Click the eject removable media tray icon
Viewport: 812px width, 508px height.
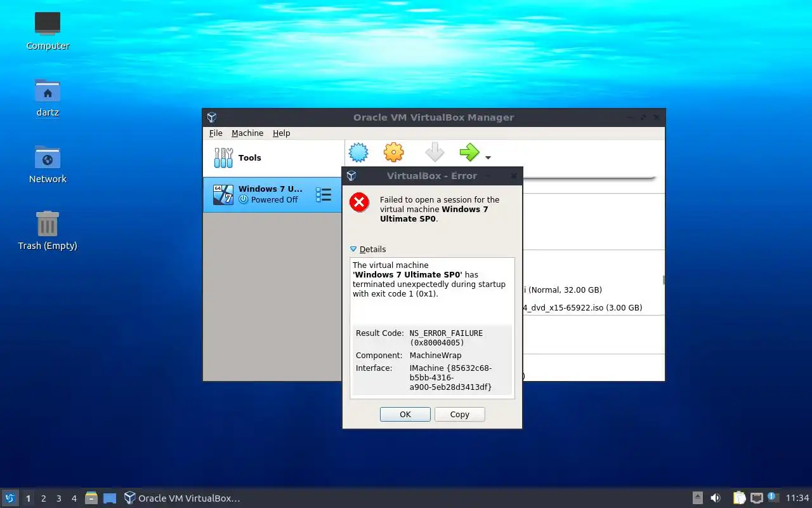pyautogui.click(x=697, y=498)
